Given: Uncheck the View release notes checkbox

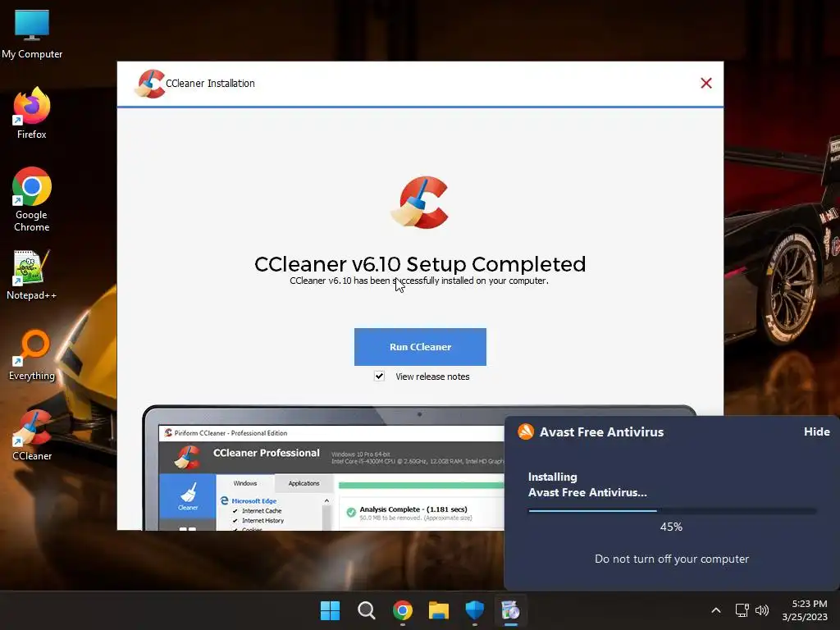Looking at the screenshot, I should 379,376.
